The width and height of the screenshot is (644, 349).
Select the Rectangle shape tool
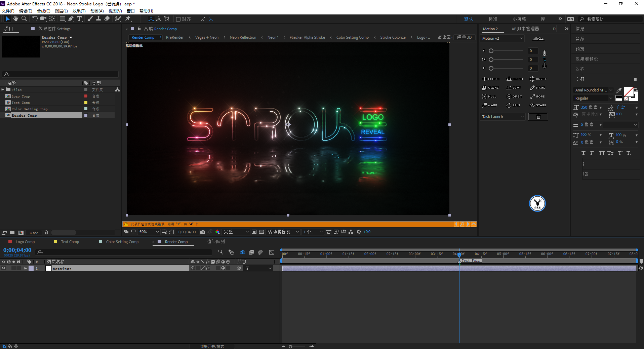[x=63, y=19]
